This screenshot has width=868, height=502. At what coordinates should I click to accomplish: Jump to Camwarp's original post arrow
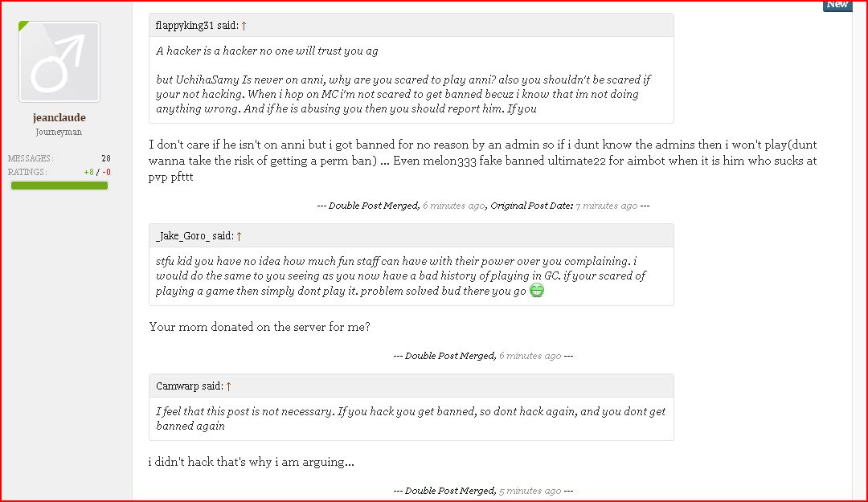tap(228, 386)
